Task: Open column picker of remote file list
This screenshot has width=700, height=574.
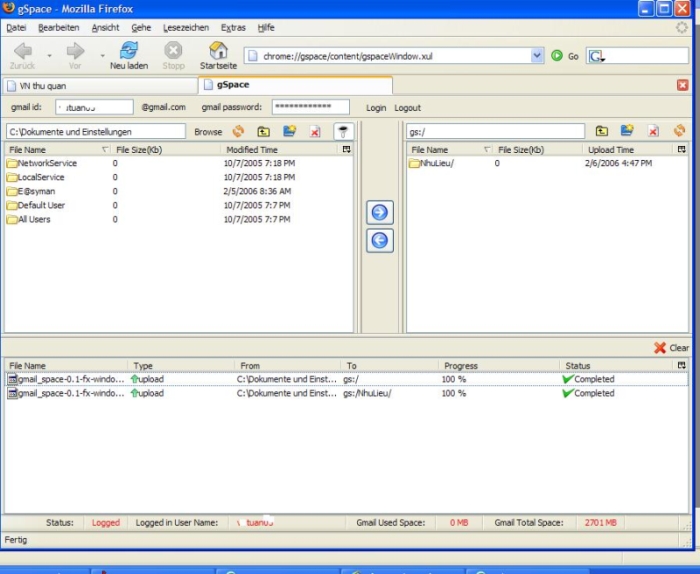Action: pyautogui.click(x=681, y=150)
